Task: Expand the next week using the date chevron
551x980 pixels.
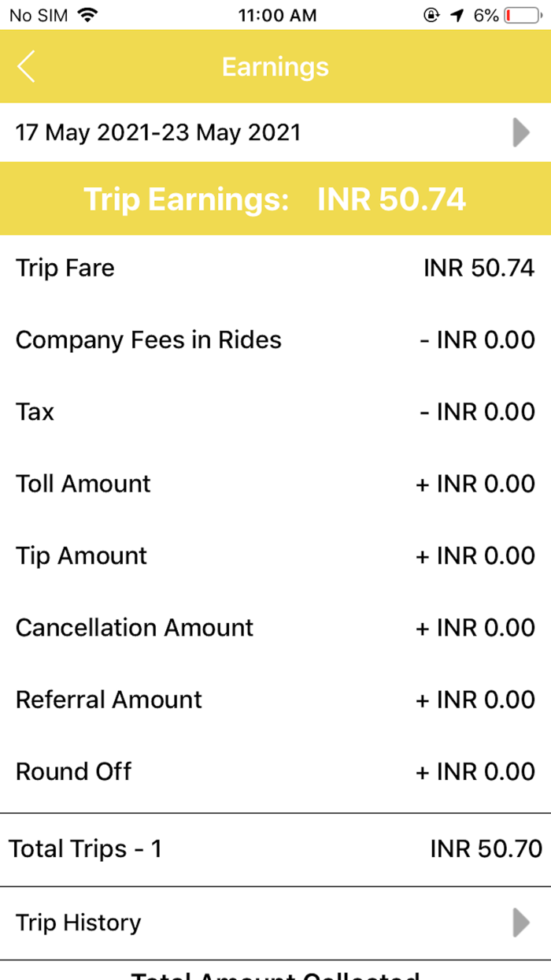Action: click(x=520, y=132)
